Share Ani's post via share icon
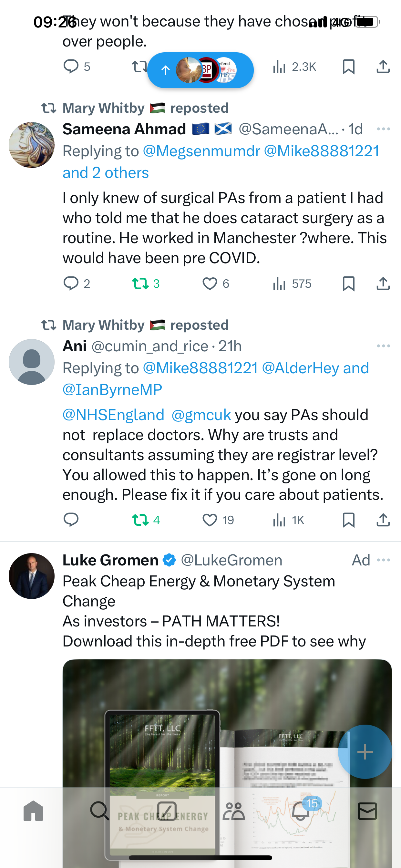This screenshot has width=401, height=868. (383, 520)
